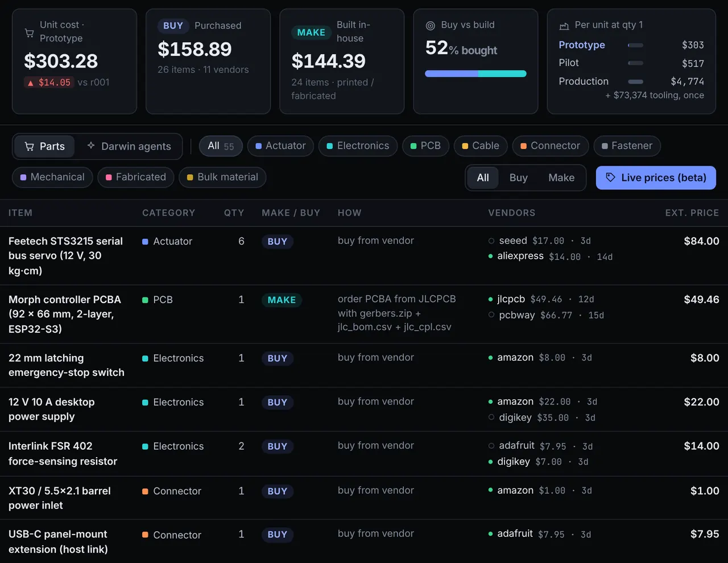Viewport: 728px width, 563px height.
Task: Show all 55 items with the All chip
Action: [x=221, y=146]
